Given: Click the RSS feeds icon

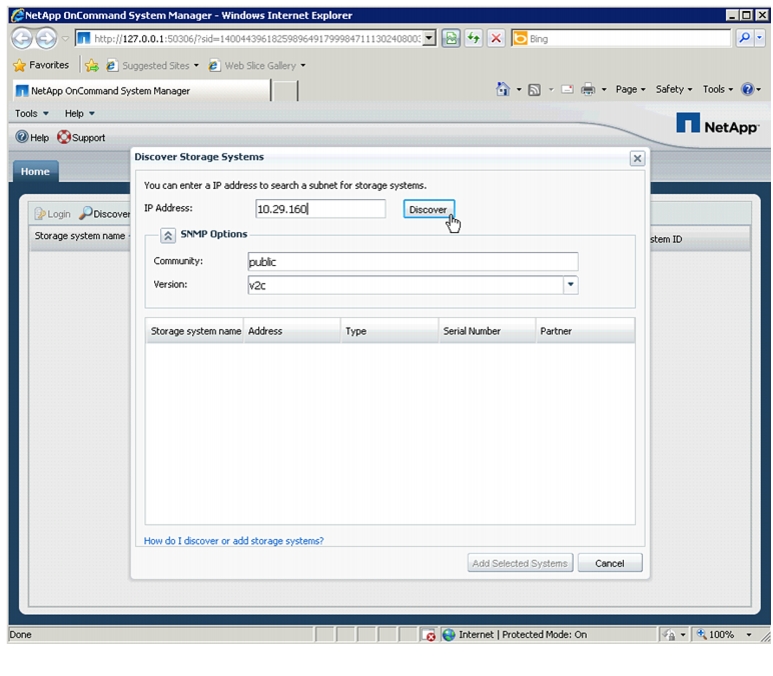Looking at the screenshot, I should pos(534,90).
